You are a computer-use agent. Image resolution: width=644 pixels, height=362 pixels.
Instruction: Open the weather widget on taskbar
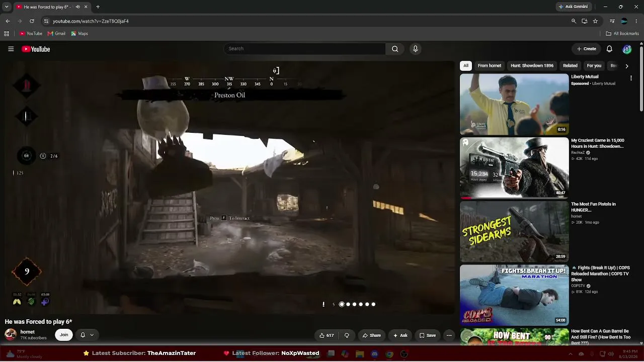[24, 354]
